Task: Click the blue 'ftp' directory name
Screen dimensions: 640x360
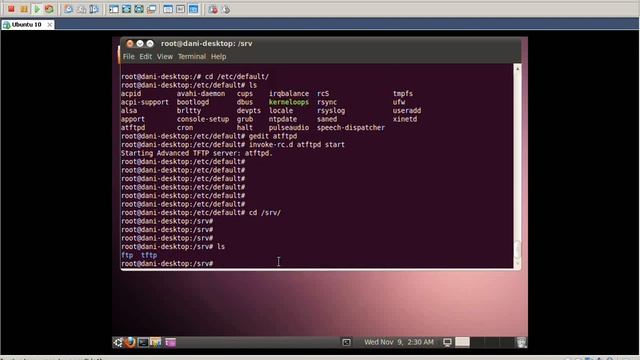Action: pyautogui.click(x=127, y=255)
